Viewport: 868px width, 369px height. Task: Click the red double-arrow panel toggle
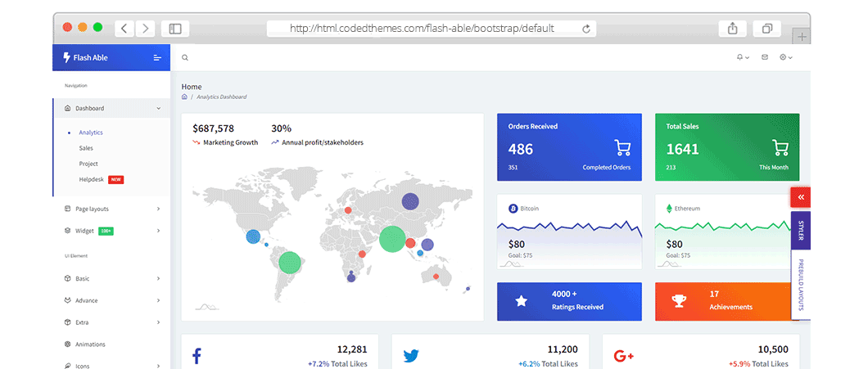point(801,197)
